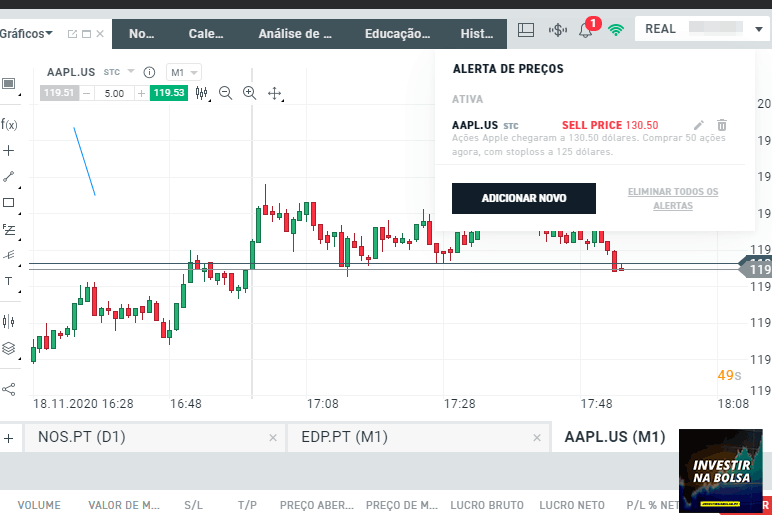Share the chart via share icon
Image resolution: width=772 pixels, height=516 pixels.
pos(9,389)
